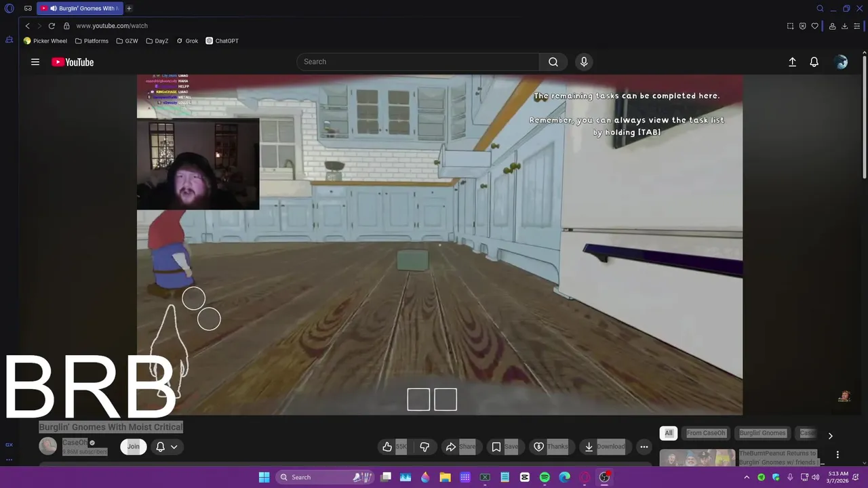868x488 pixels.
Task: Share the video
Action: click(460, 447)
